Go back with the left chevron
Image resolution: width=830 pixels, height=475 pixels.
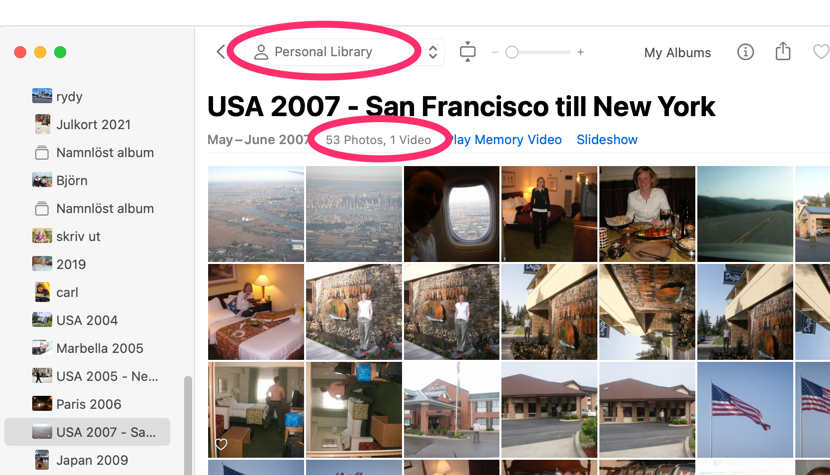pos(221,52)
